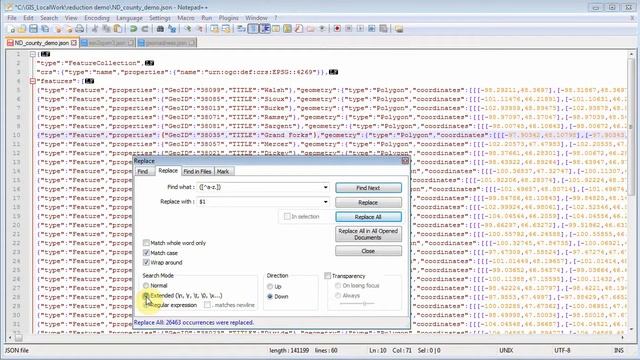Screen dimensions: 640x360
Task: Switch to the Mark tab
Action: pos(223,171)
